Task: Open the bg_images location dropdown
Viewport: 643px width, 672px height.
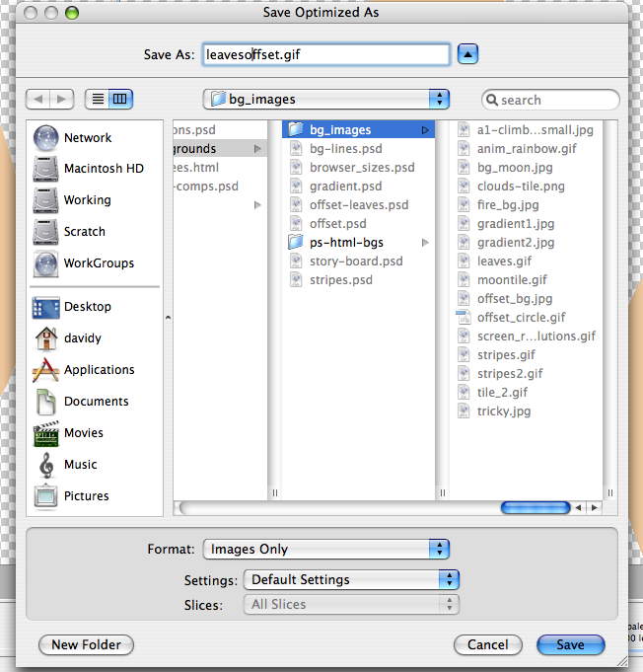Action: [326, 100]
